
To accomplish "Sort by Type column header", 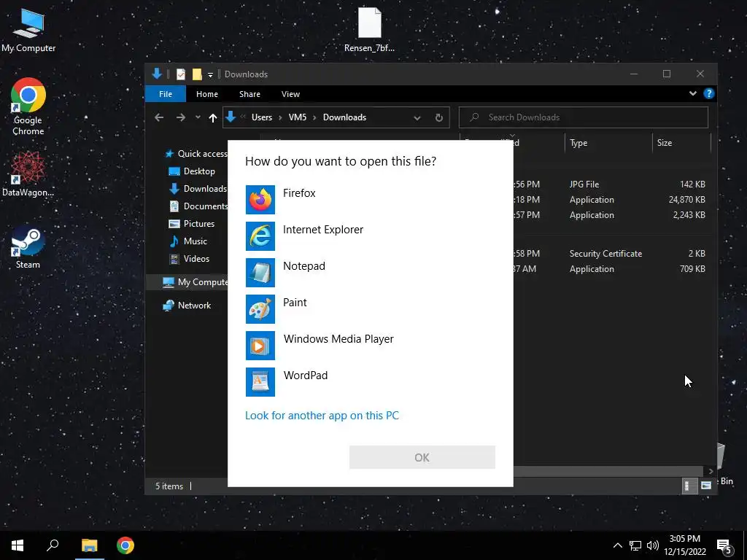I will [608, 143].
